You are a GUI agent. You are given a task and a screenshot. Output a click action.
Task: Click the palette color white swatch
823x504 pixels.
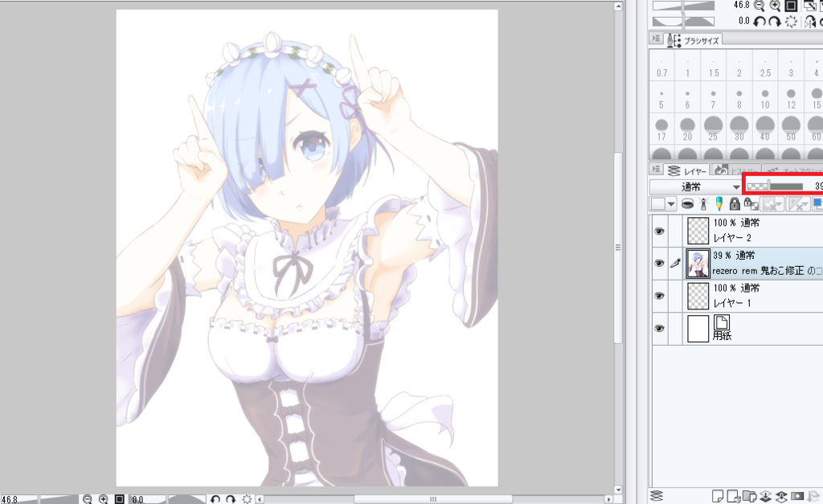658,204
